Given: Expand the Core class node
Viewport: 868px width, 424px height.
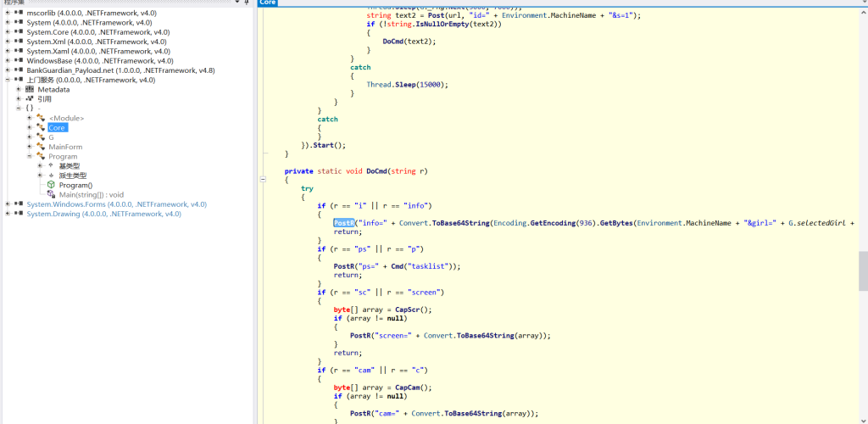Looking at the screenshot, I should tap(30, 127).
